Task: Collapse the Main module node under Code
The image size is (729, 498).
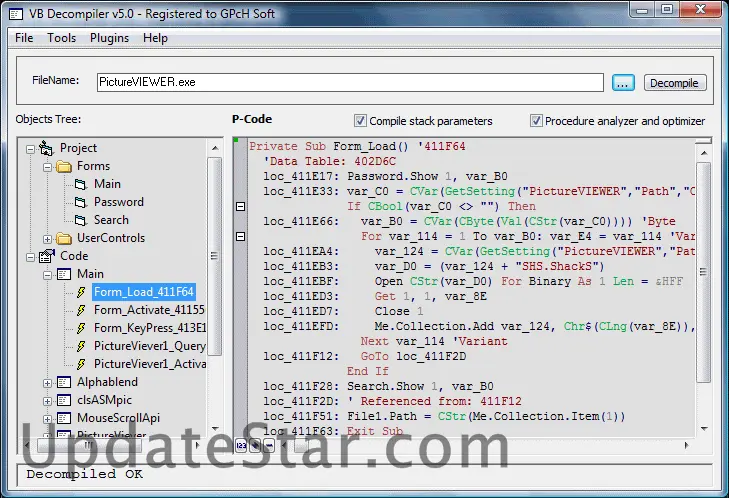Action: pyautogui.click(x=47, y=275)
